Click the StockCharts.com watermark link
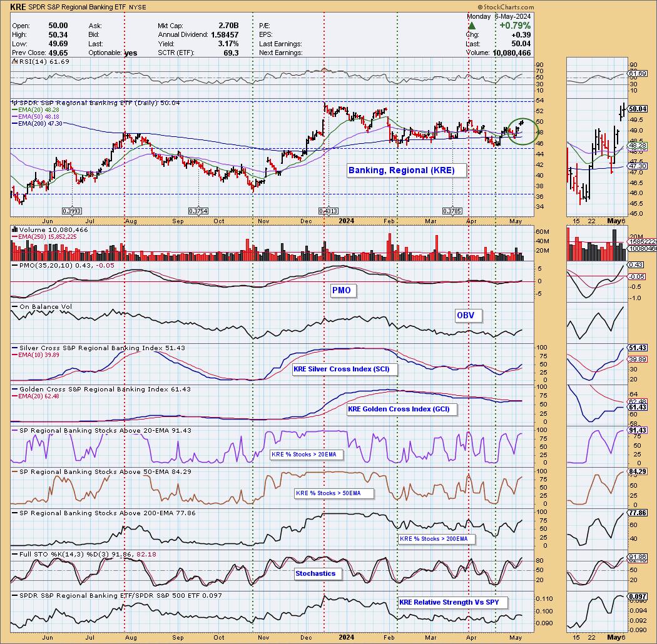 [506, 7]
